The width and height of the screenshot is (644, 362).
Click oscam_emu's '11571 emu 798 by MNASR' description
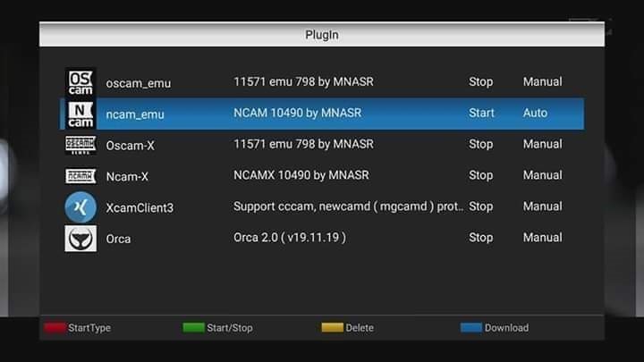pyautogui.click(x=303, y=81)
